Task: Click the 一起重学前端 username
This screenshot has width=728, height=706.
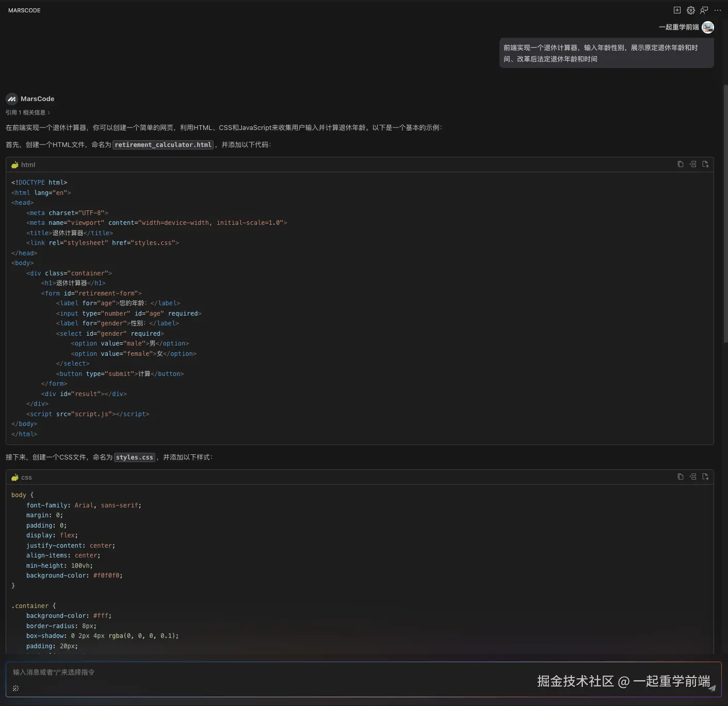Action: click(678, 27)
